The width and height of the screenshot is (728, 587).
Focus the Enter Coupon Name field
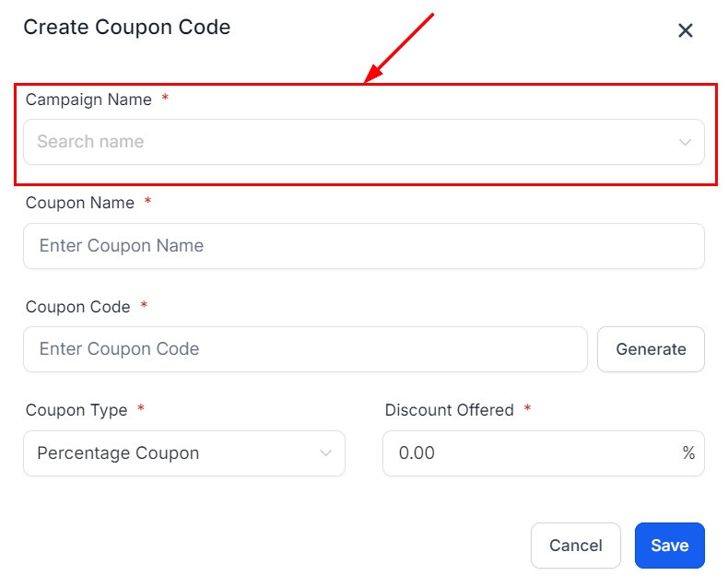363,246
